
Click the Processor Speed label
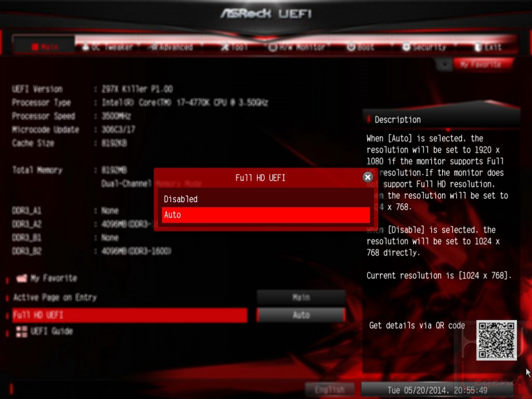pyautogui.click(x=43, y=116)
